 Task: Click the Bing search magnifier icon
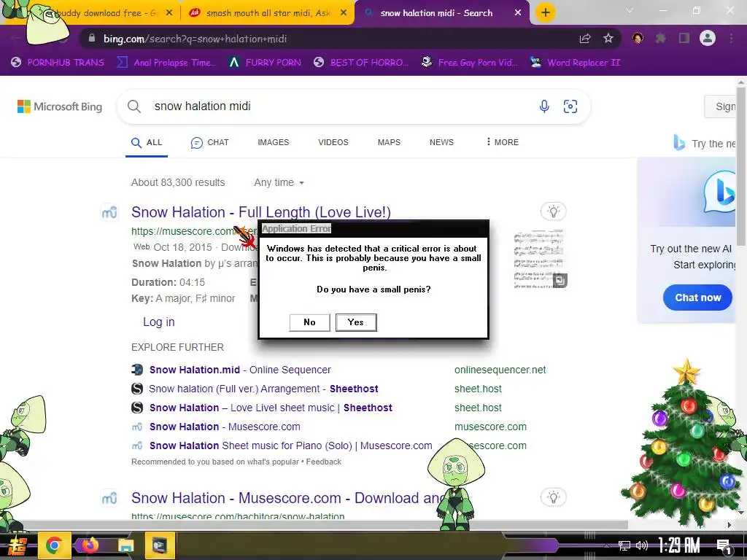tap(134, 106)
